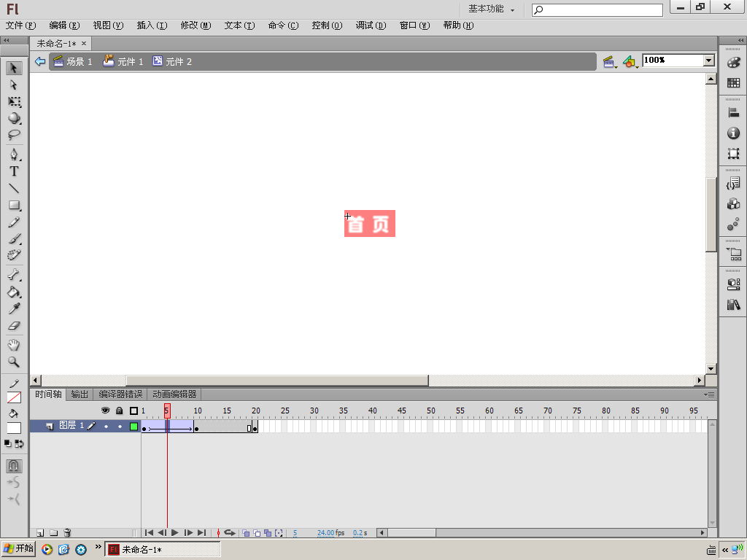
Task: Select the 3D Rotation tool
Action: click(x=14, y=118)
